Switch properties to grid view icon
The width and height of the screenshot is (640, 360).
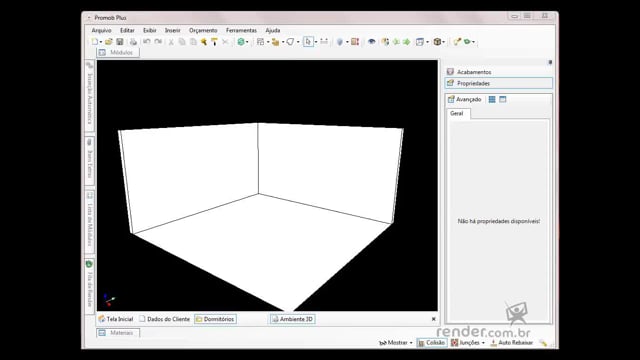pyautogui.click(x=492, y=99)
